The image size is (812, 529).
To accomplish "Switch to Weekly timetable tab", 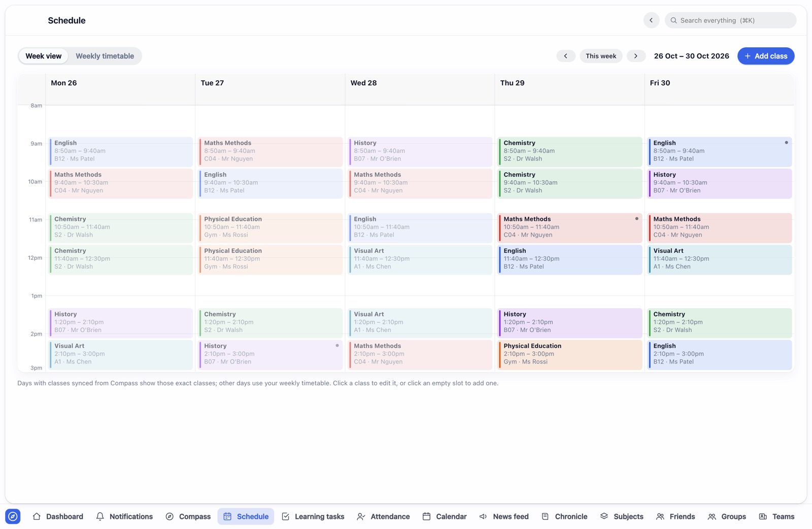I will 105,56.
